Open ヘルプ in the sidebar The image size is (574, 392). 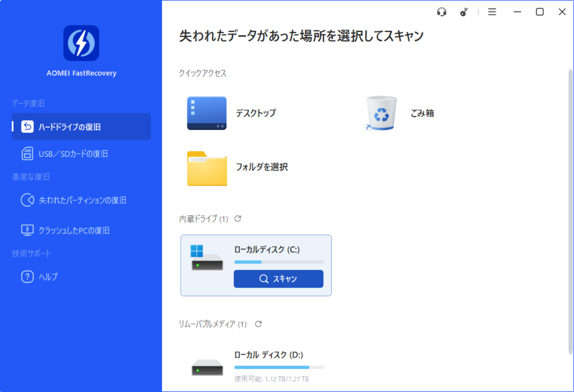81,277
